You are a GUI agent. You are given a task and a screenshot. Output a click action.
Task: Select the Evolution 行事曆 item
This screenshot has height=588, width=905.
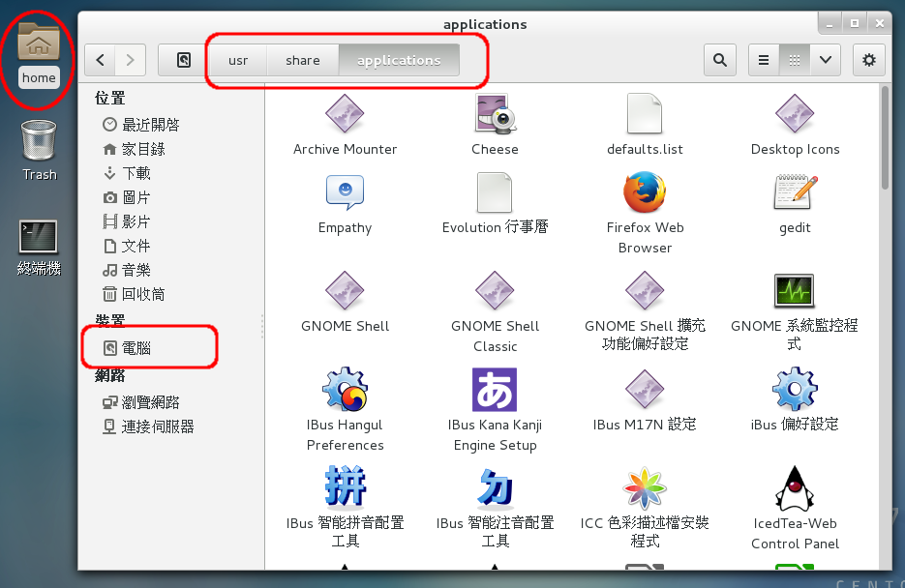point(495,192)
